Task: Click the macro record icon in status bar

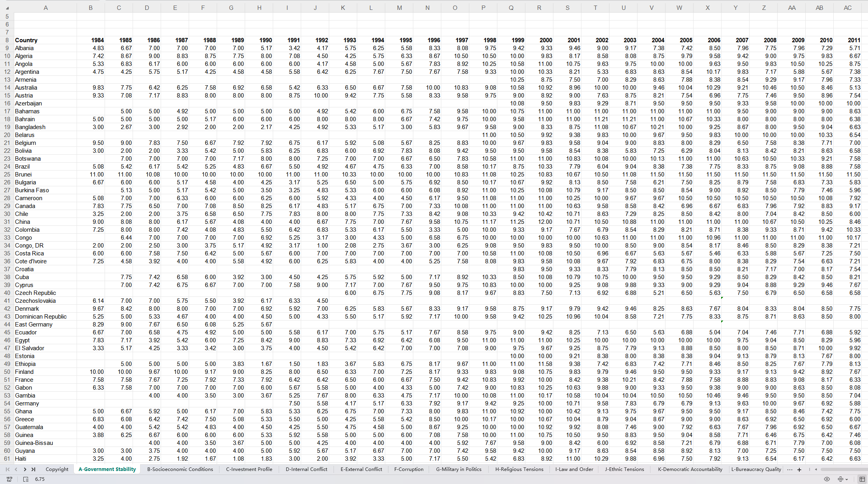Action: point(9,479)
